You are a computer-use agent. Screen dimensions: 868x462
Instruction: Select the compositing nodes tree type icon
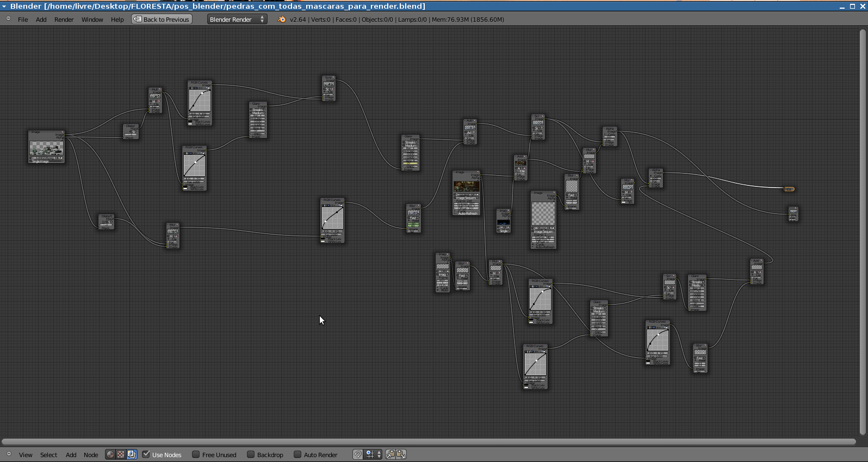[132, 454]
